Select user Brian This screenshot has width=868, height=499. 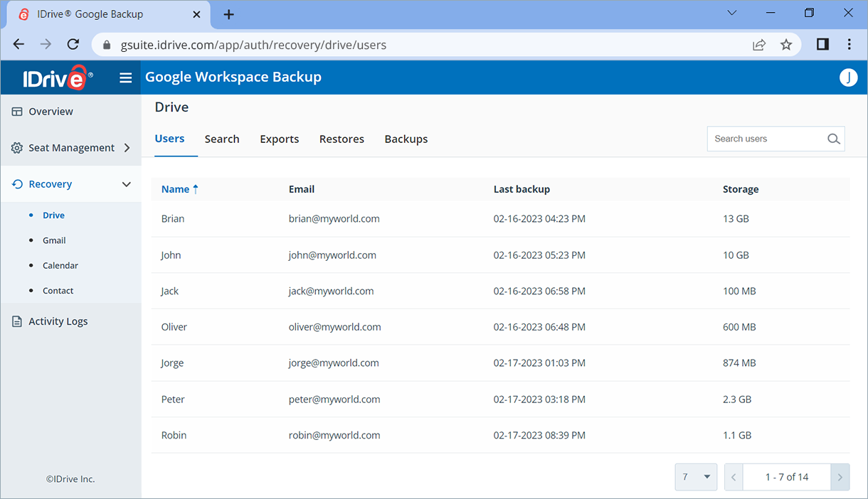(173, 219)
